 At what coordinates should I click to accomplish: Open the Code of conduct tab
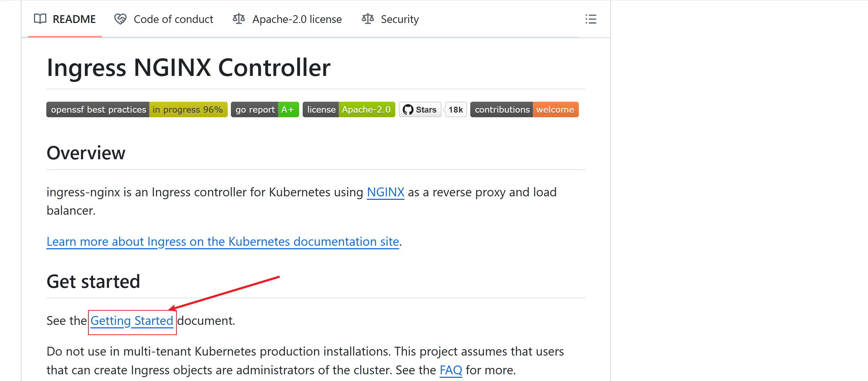click(164, 19)
